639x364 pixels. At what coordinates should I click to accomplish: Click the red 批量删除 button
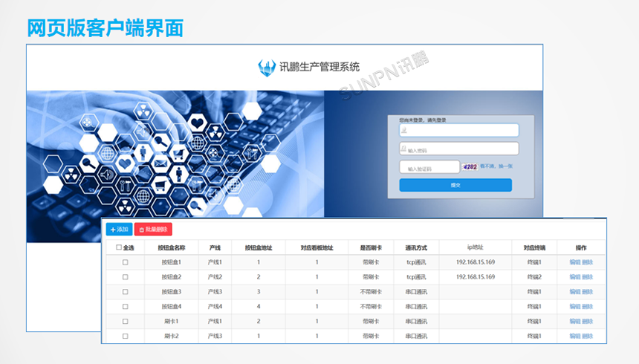pos(153,230)
